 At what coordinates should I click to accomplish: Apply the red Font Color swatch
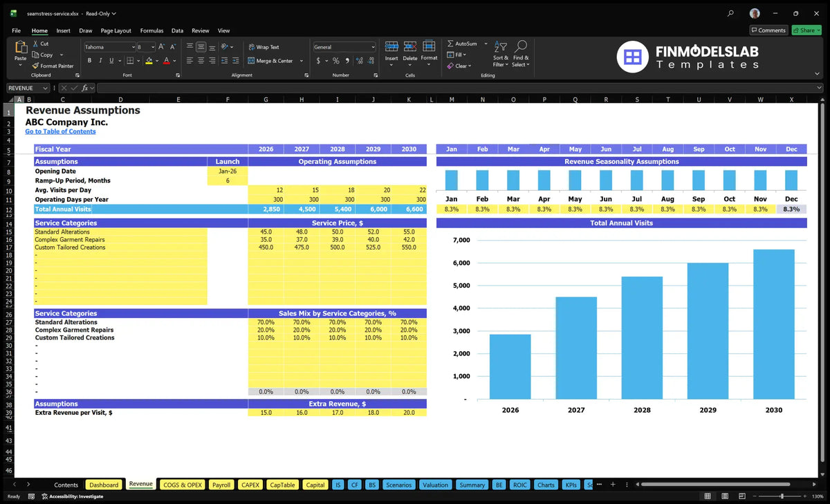167,61
